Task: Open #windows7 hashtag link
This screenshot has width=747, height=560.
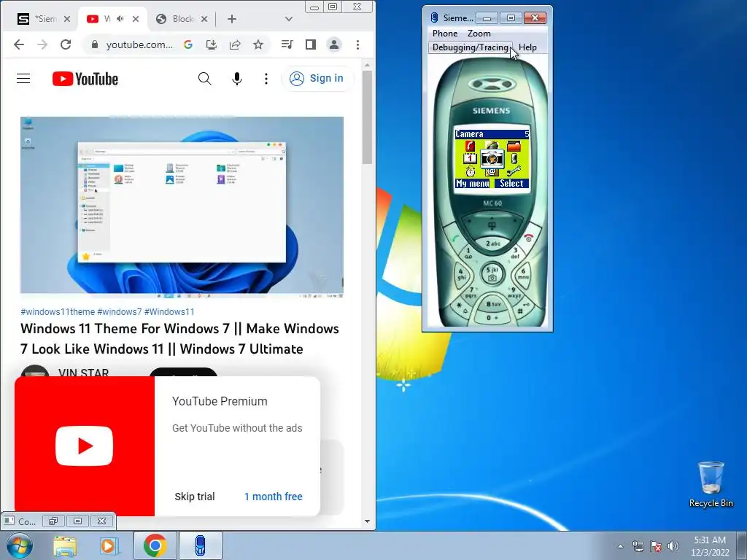Action: point(119,312)
